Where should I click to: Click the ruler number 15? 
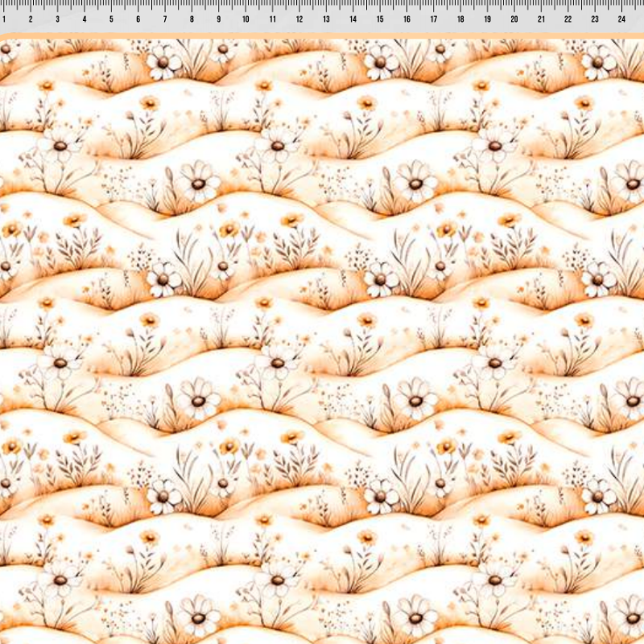(380, 19)
